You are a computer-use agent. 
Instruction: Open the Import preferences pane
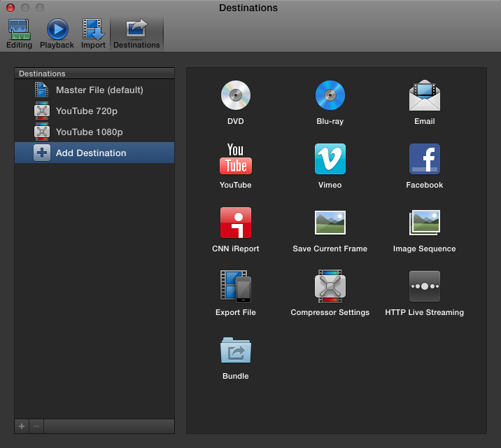93,34
